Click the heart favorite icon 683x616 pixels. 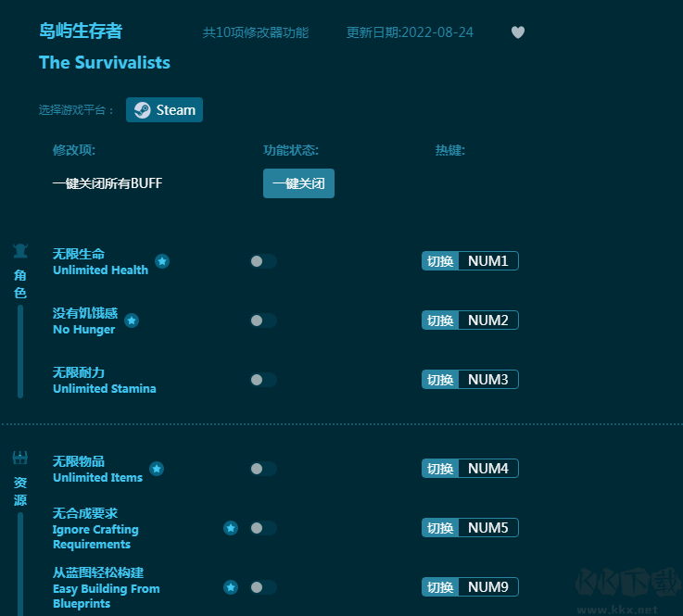(518, 32)
